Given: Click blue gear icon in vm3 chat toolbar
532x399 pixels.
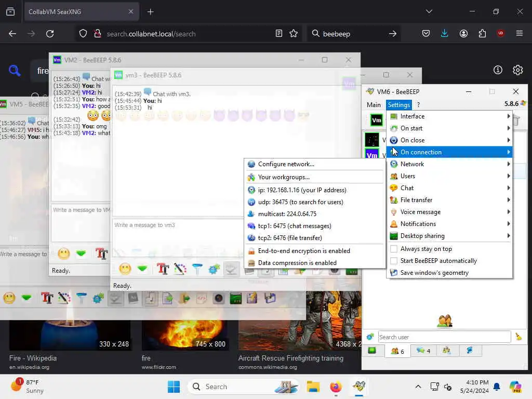Looking at the screenshot, I should tap(214, 269).
